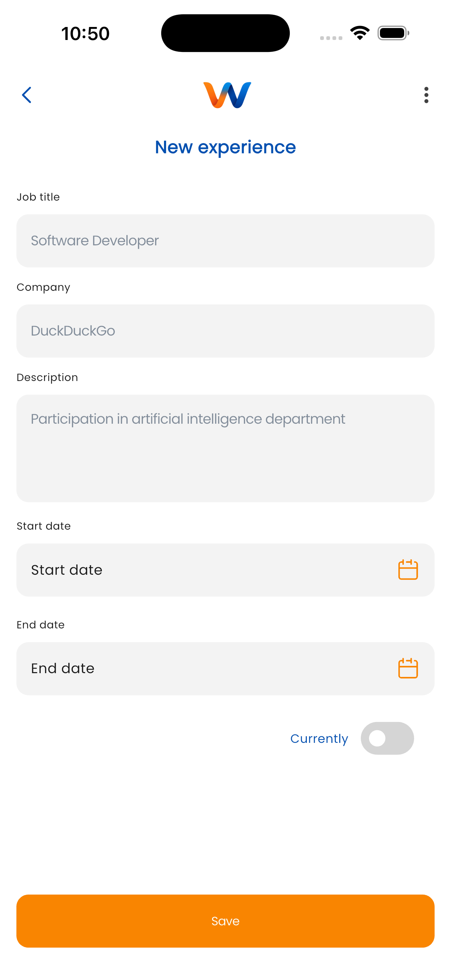
Task: Tap the battery status icon
Action: click(393, 33)
